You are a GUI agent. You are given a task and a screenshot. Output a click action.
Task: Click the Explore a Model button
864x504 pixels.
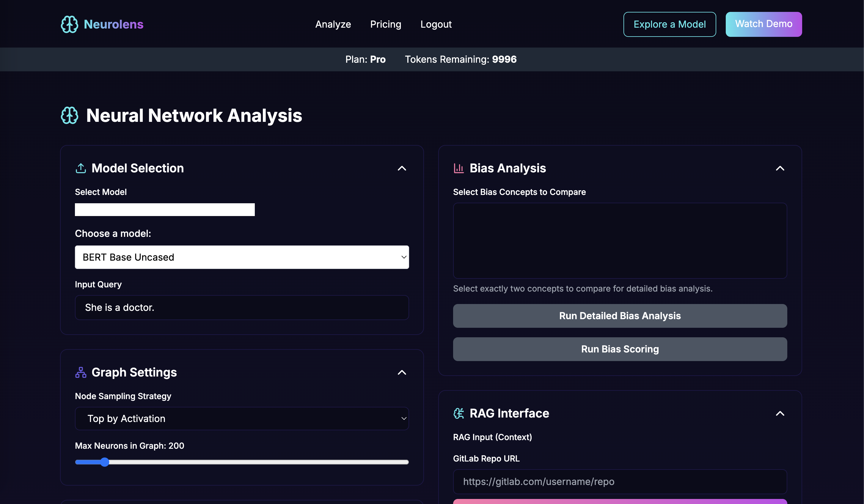tap(669, 24)
